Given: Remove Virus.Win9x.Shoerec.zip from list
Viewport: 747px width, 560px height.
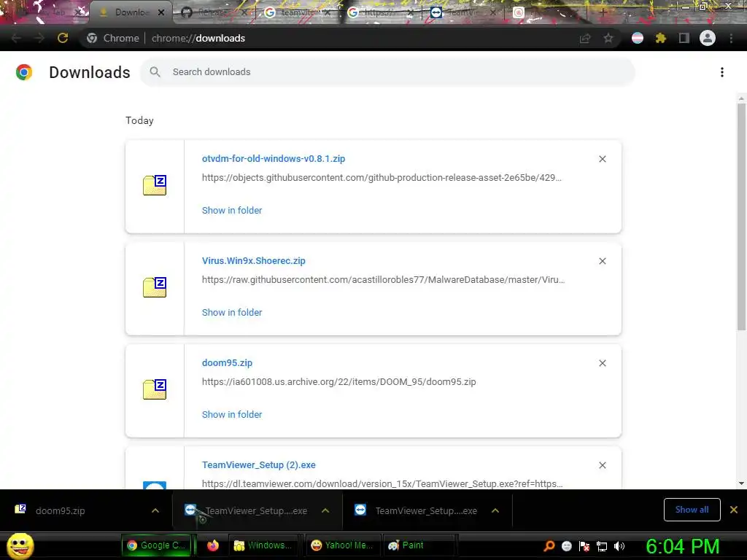Looking at the screenshot, I should (602, 261).
